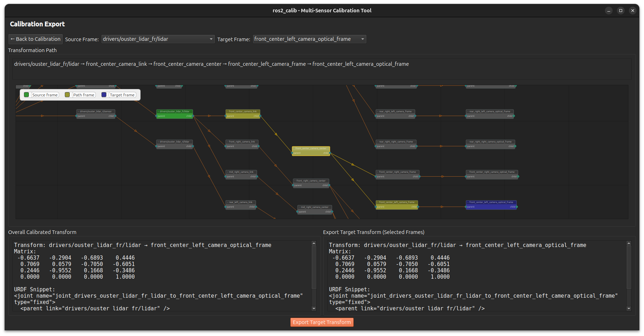Image resolution: width=644 pixels, height=336 pixels.
Task: Select the drivers/ouster_lidar_fr/lidar source node
Action: [x=175, y=114]
